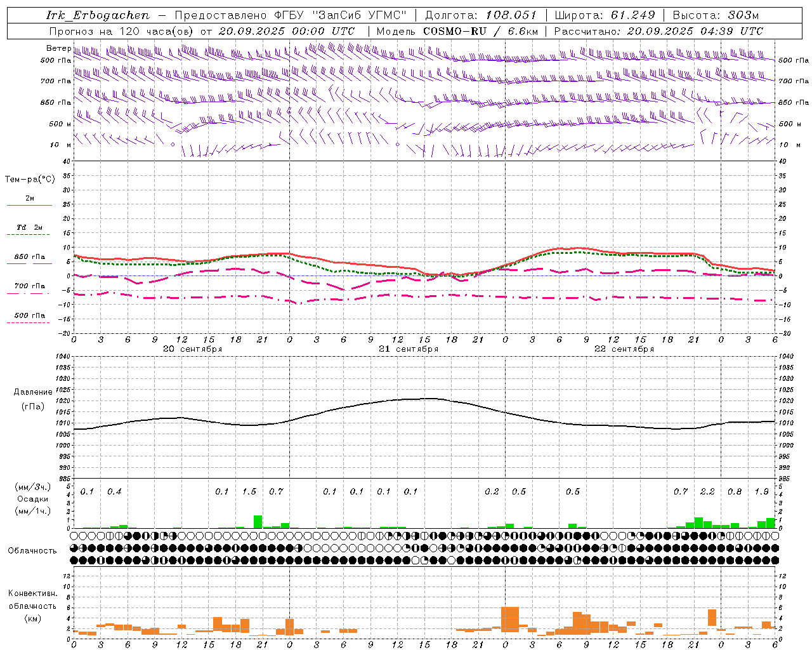Click '1040' on left pressure axis
The image size is (812, 650).
pyautogui.click(x=62, y=356)
